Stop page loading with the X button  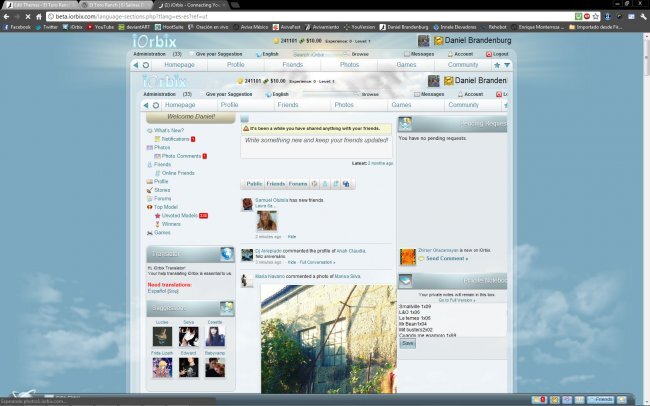pos(28,17)
